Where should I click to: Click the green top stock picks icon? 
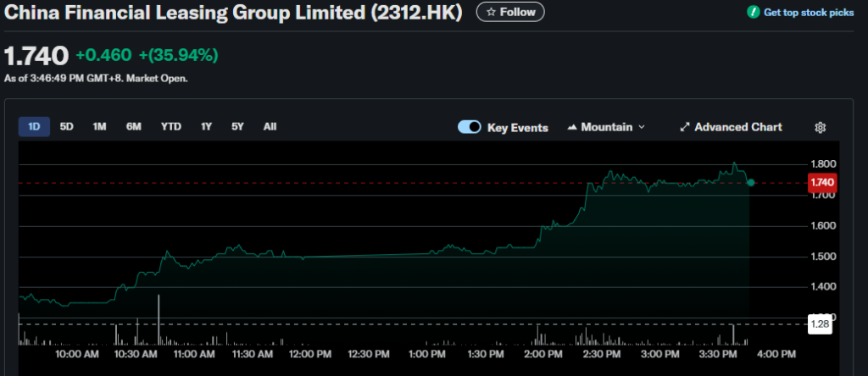pyautogui.click(x=753, y=13)
